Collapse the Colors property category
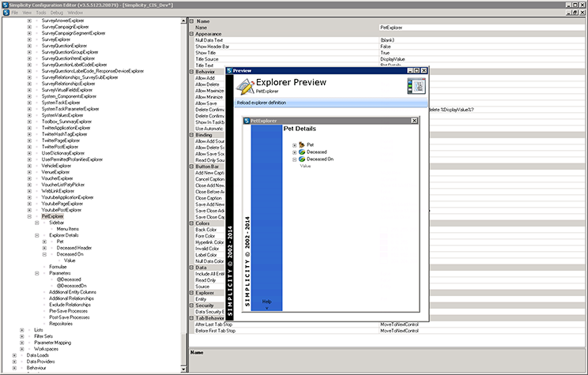 click(x=191, y=223)
